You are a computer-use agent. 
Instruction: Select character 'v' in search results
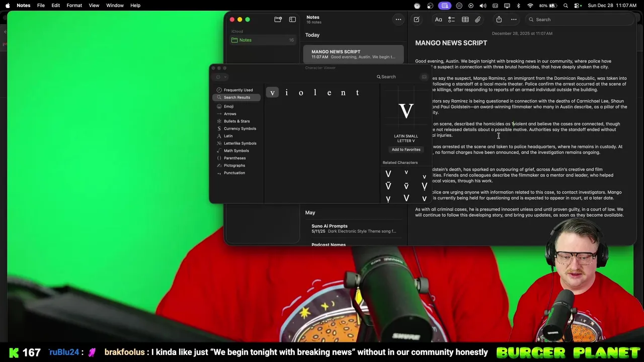(272, 93)
